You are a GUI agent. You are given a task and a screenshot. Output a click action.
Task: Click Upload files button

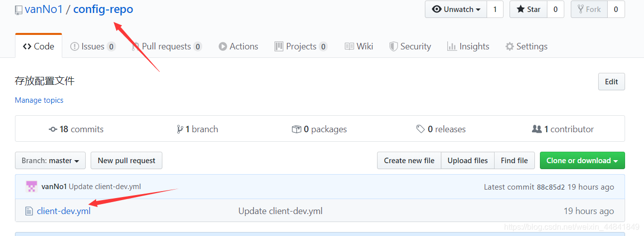point(468,161)
